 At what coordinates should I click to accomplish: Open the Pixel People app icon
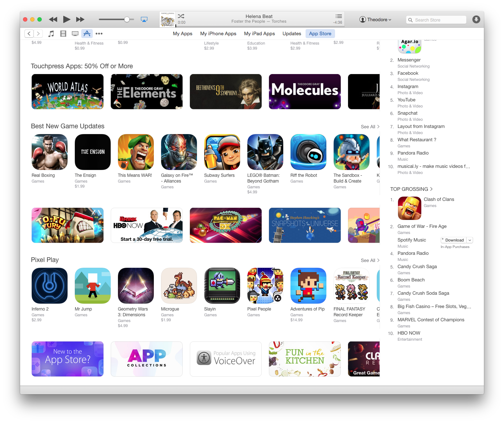(265, 286)
